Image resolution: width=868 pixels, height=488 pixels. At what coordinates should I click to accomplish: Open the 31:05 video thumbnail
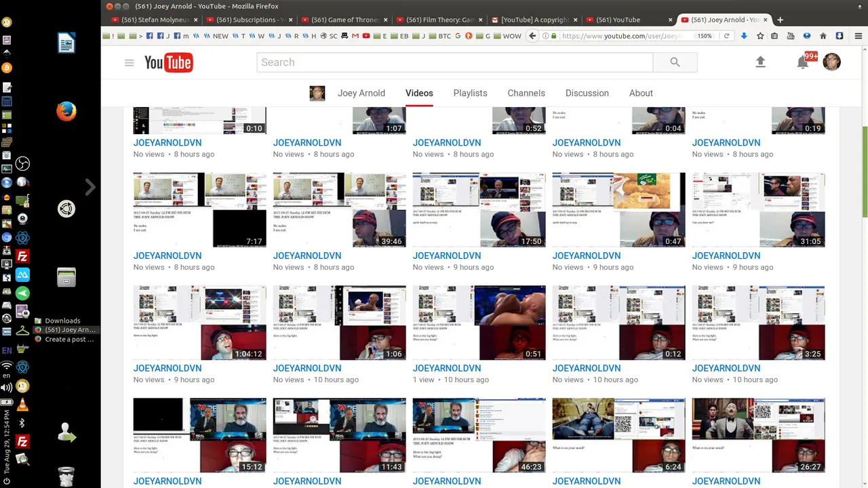(x=758, y=209)
